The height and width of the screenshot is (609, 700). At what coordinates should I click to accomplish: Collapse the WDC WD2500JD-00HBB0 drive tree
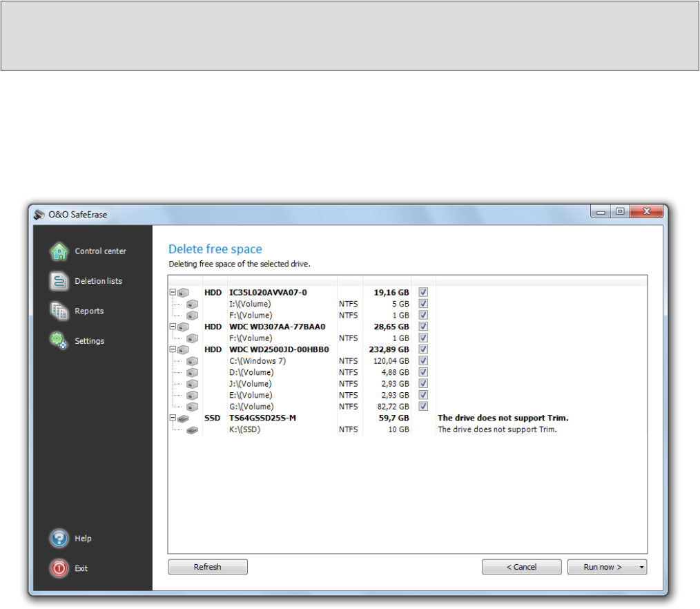(x=173, y=349)
